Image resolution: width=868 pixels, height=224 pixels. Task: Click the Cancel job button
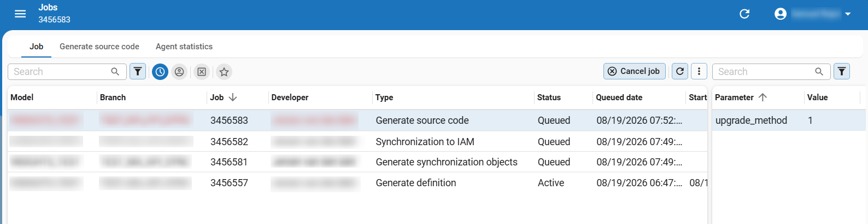(635, 71)
